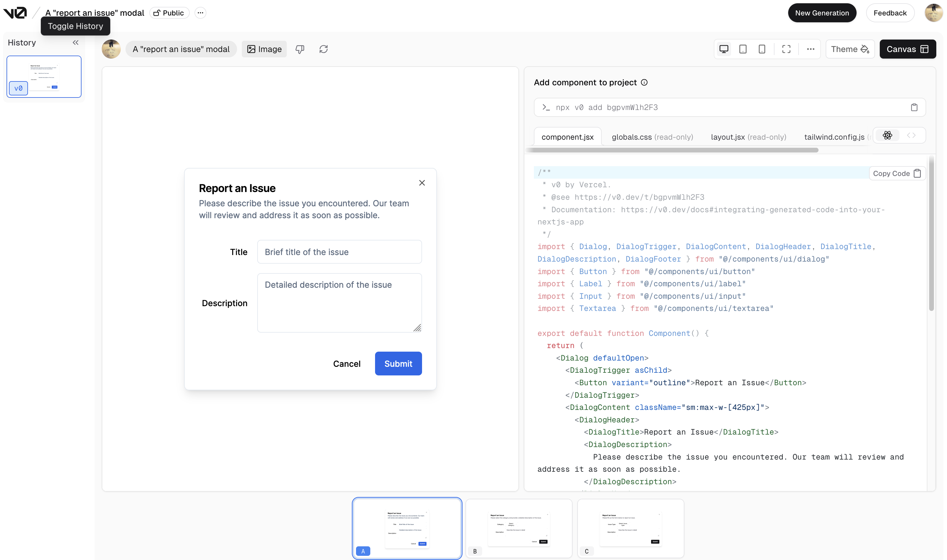Select the globals.css read-only tab
The height and width of the screenshot is (560, 947).
coord(652,137)
